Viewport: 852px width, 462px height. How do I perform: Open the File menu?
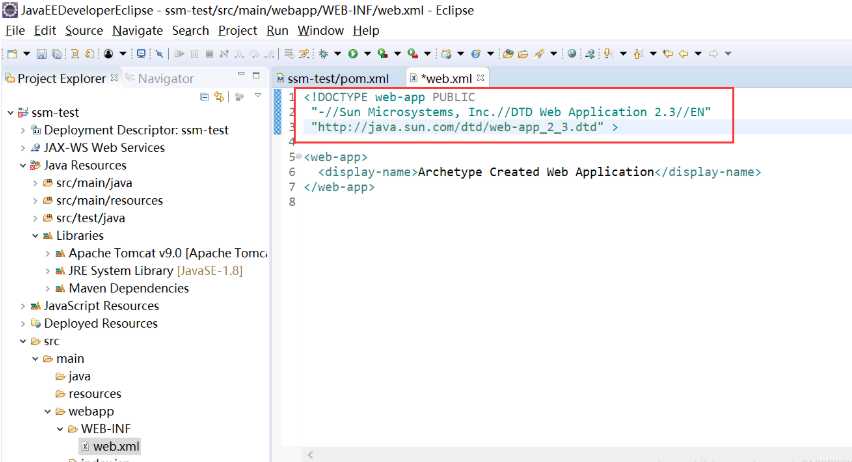(15, 30)
